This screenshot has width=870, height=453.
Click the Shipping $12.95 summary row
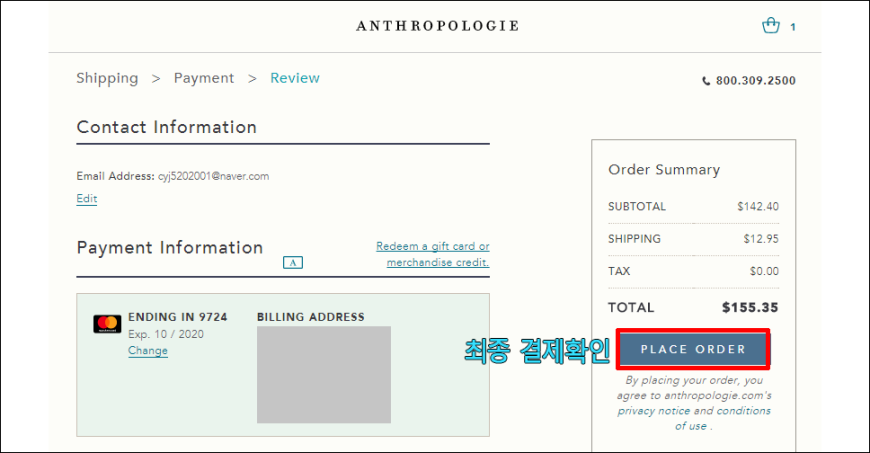694,239
